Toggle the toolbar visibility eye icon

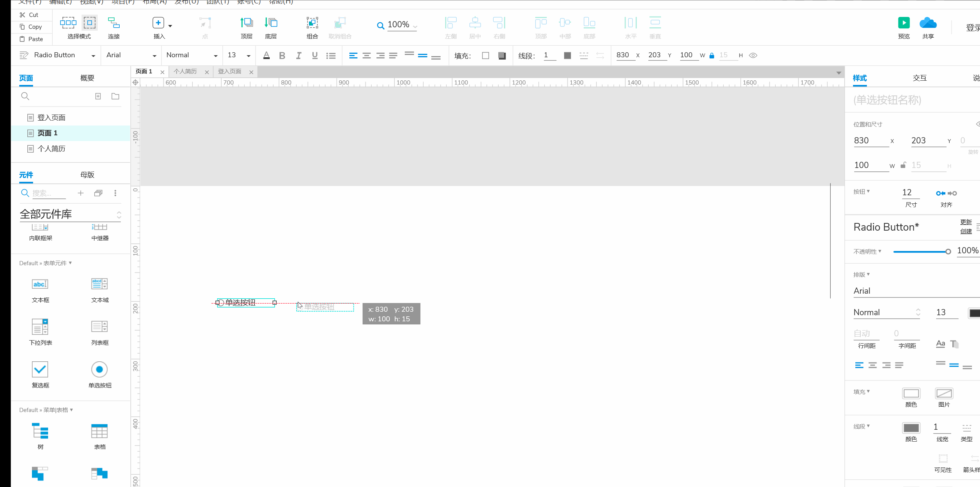(753, 55)
